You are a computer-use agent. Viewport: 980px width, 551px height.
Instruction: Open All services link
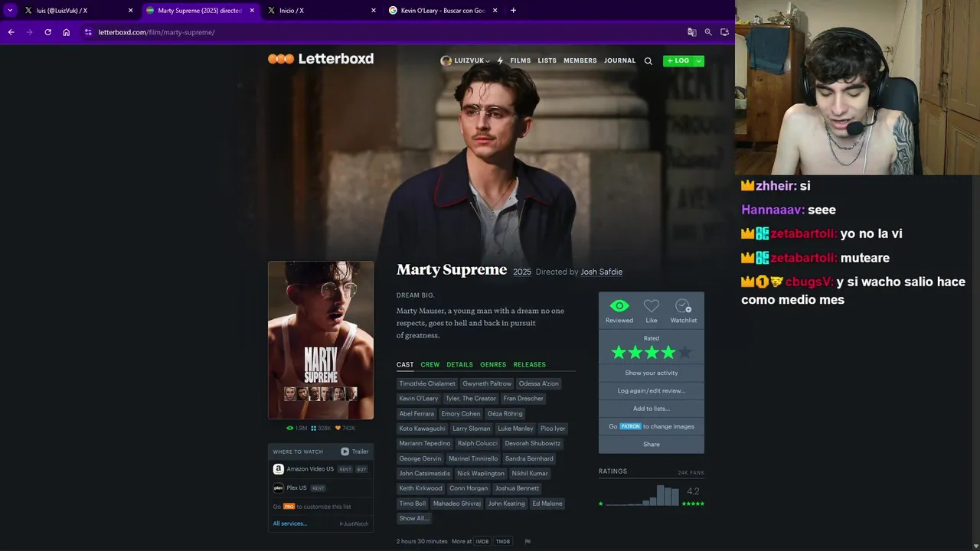[290, 523]
